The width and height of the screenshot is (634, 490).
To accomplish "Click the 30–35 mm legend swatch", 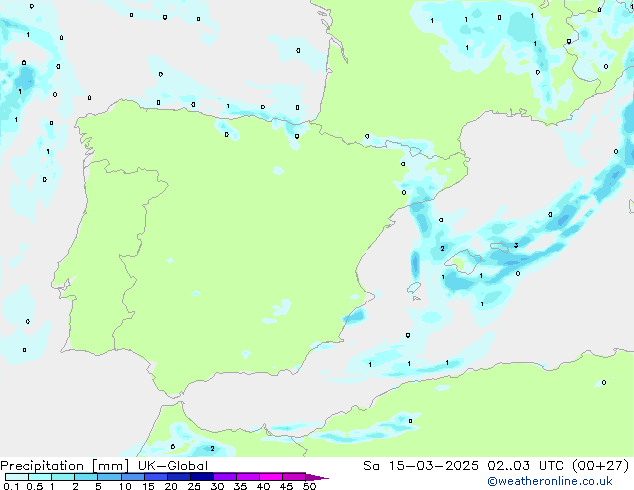I will (x=225, y=477).
